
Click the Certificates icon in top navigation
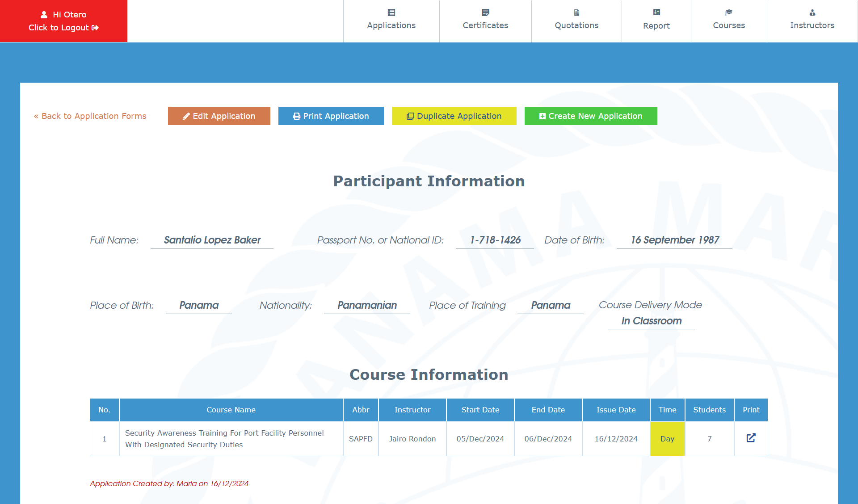click(485, 13)
